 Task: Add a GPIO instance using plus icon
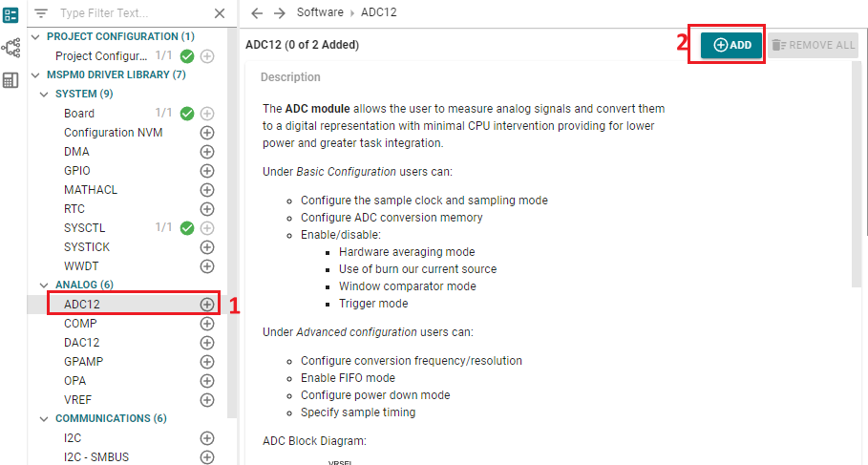207,170
